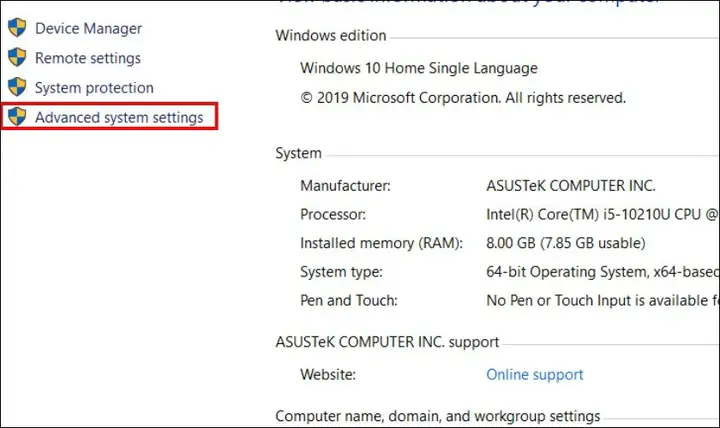The image size is (720, 428).
Task: Click the Computer name, domain, and workgroup heading
Action: pyautogui.click(x=438, y=416)
